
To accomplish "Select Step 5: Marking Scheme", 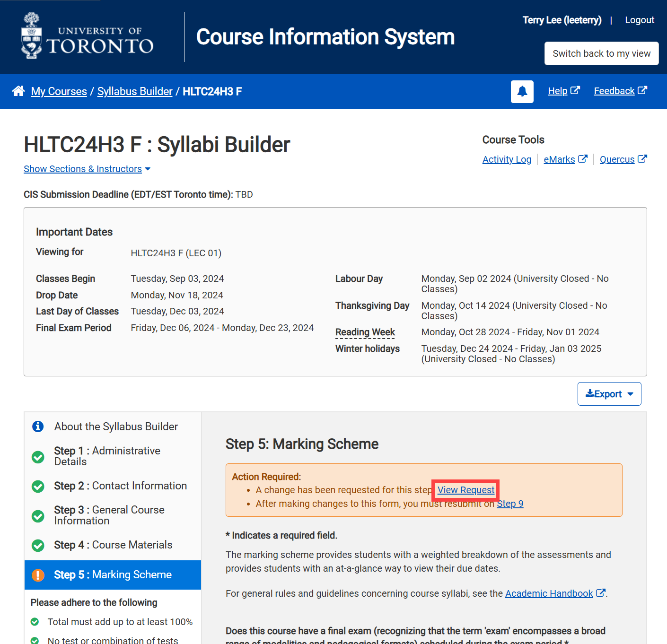I will click(113, 575).
